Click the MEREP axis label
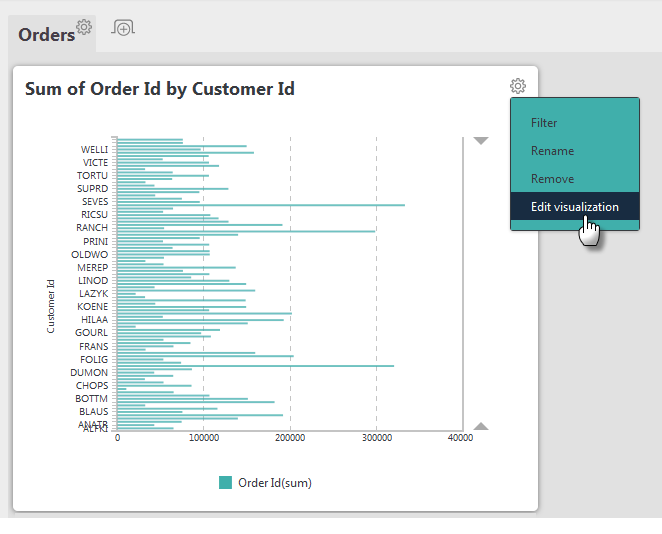662x534 pixels. [x=93, y=268]
